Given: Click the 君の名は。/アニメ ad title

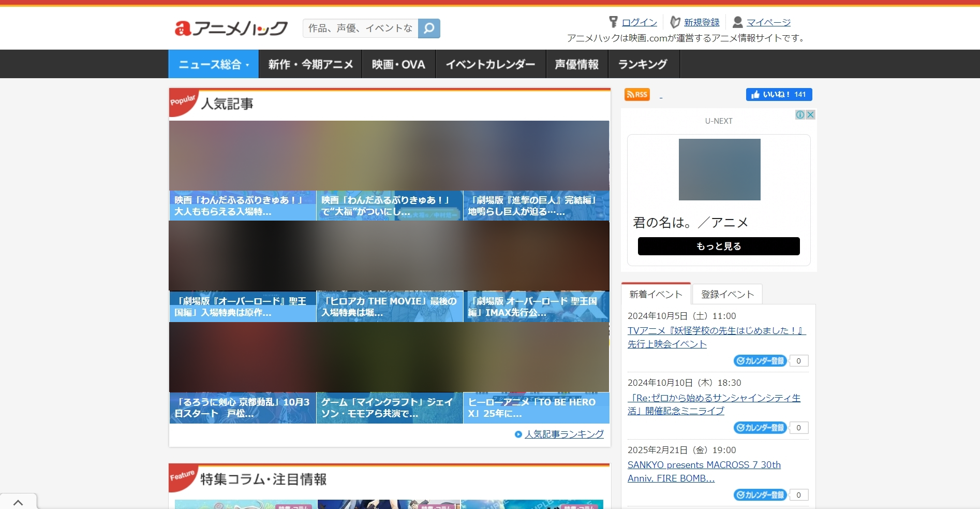Looking at the screenshot, I should (691, 223).
